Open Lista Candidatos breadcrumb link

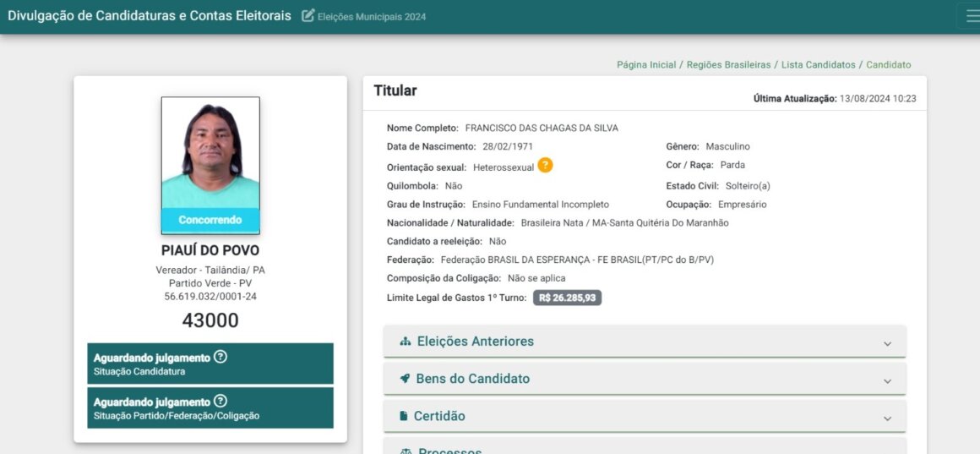click(x=818, y=64)
